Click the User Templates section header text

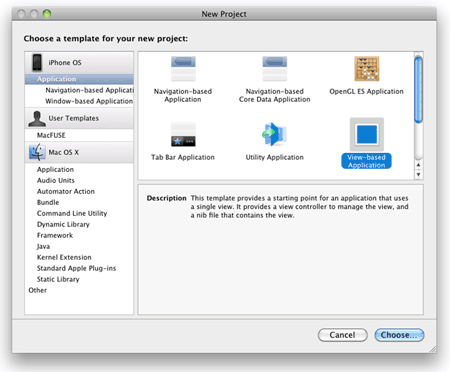click(x=74, y=118)
